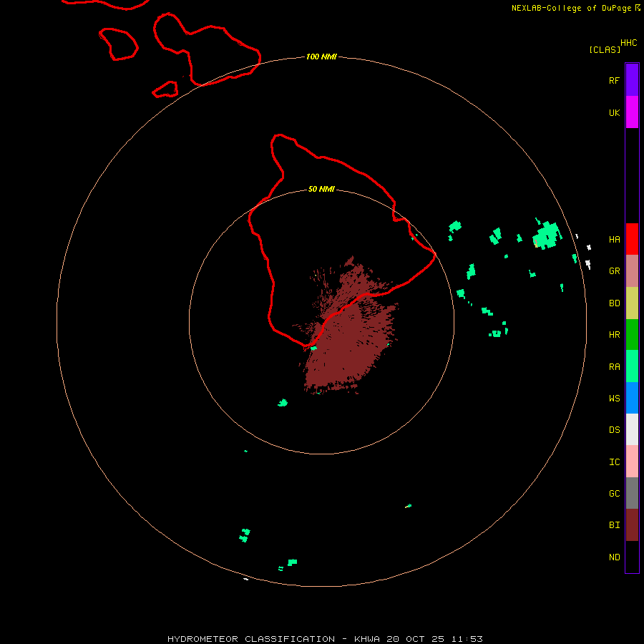644x644 pixels.
Task: Click the BI legend label
Action: pyautogui.click(x=614, y=525)
